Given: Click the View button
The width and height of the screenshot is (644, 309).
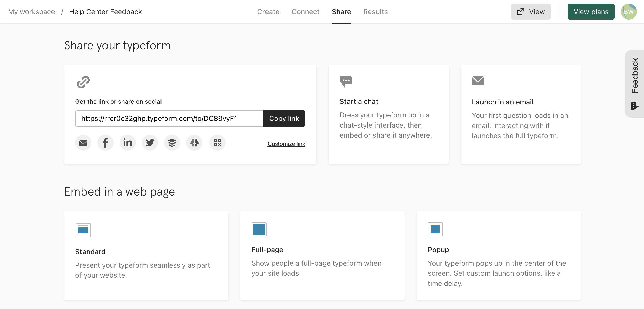Looking at the screenshot, I should 531,12.
